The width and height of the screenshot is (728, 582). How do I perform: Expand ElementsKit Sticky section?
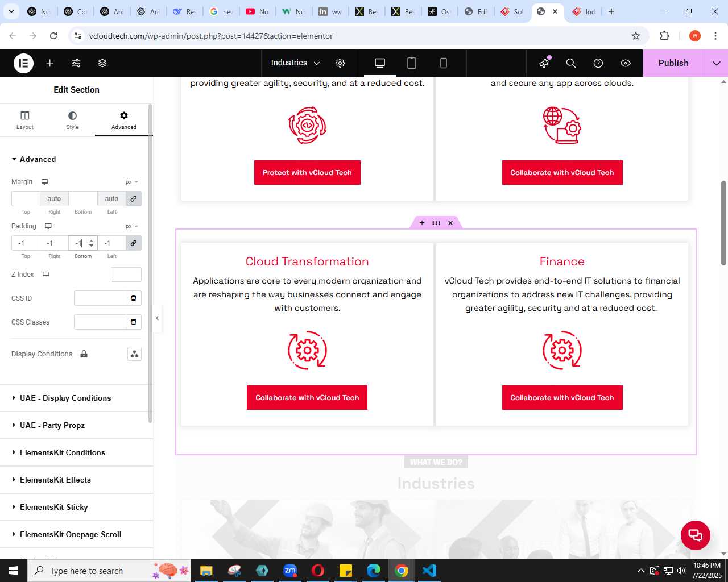pos(76,507)
